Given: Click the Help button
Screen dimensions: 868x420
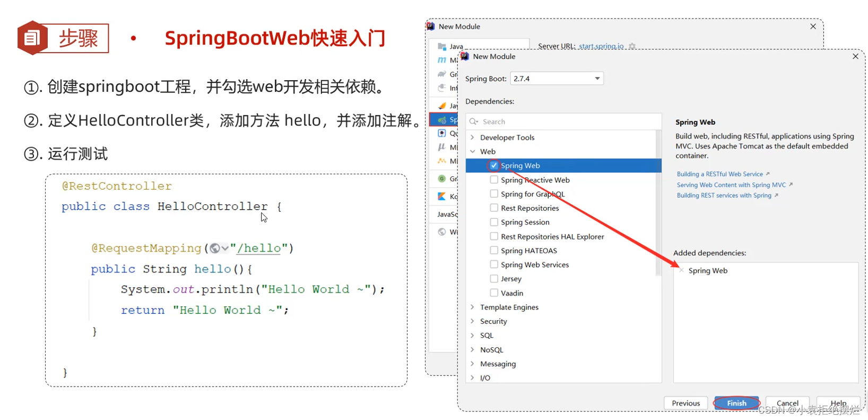Looking at the screenshot, I should pyautogui.click(x=838, y=403).
